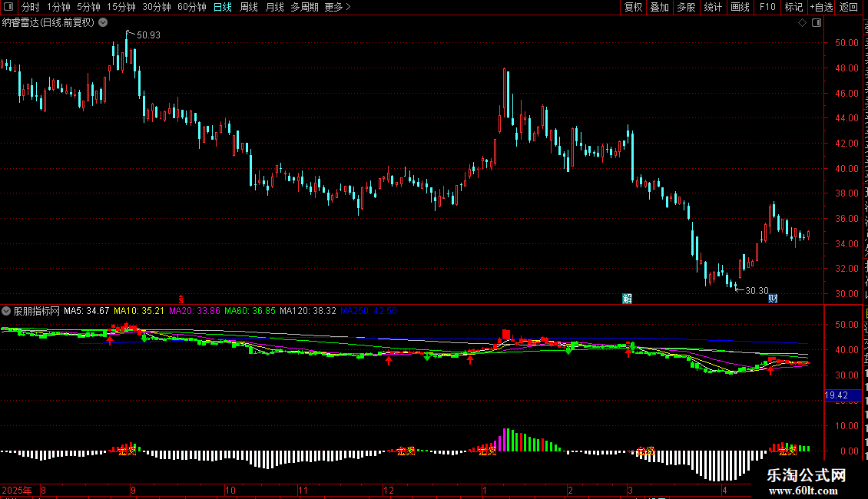Select the 5分钟 period

pos(88,7)
